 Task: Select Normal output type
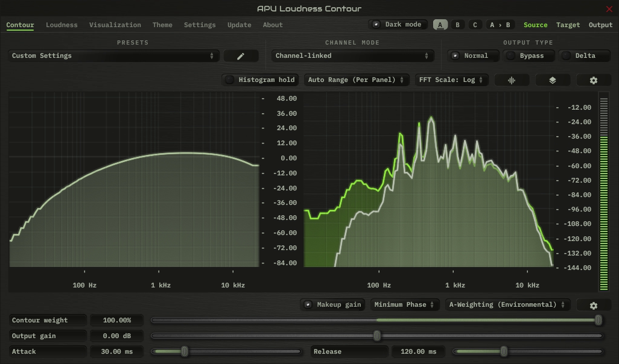(x=473, y=55)
